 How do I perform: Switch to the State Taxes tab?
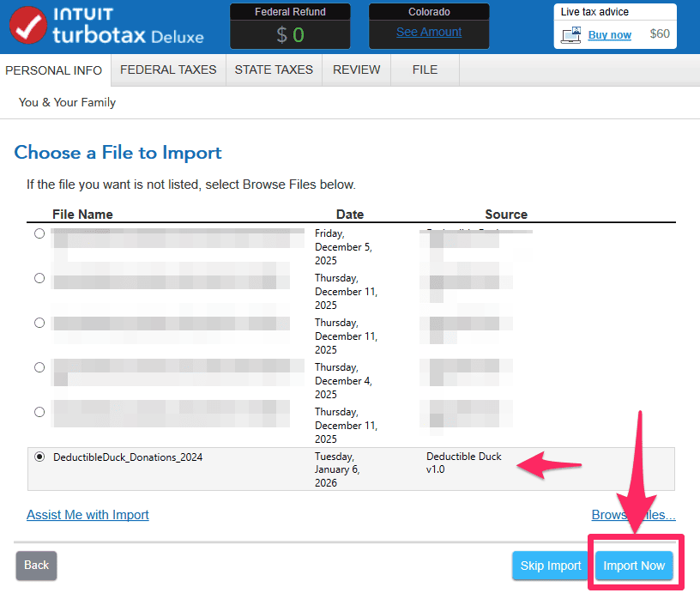[x=274, y=70]
